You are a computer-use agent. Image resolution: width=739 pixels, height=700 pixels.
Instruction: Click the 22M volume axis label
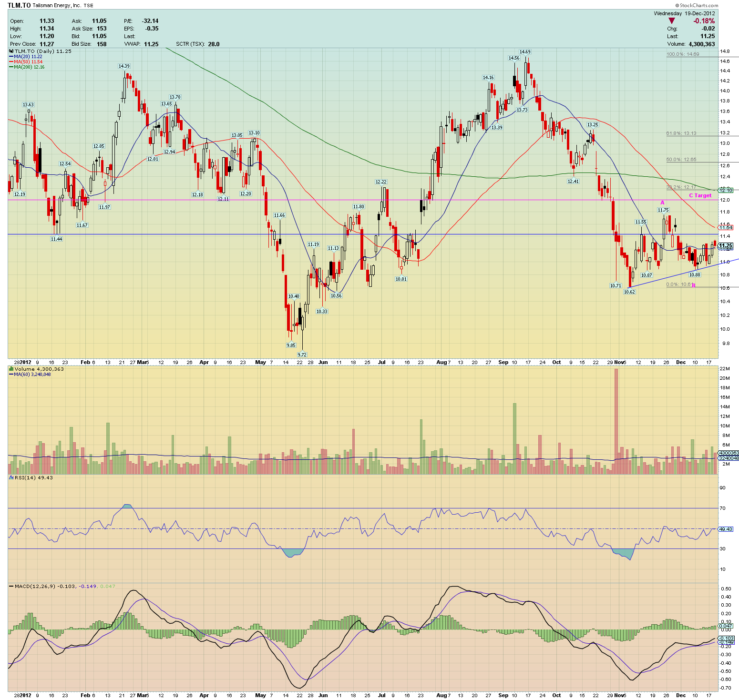pos(725,369)
